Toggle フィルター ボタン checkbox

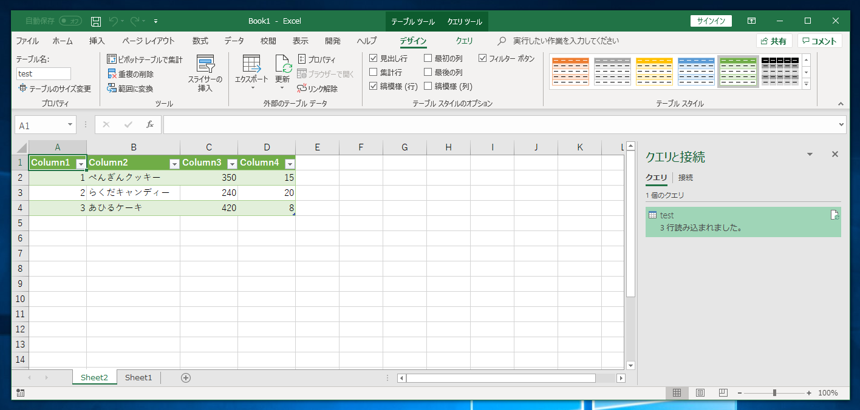[x=482, y=58]
